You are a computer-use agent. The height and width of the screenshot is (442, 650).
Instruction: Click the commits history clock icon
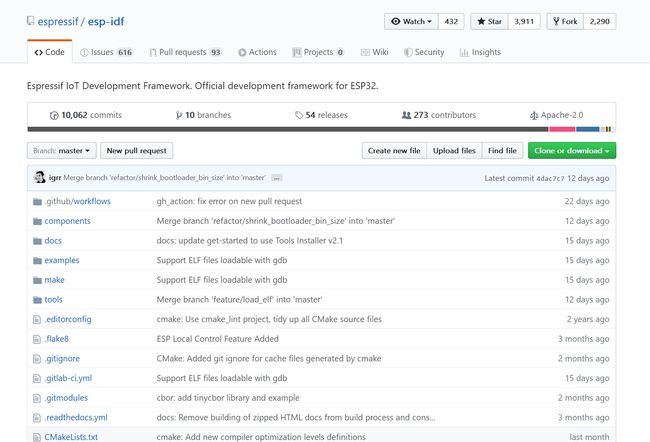54,115
